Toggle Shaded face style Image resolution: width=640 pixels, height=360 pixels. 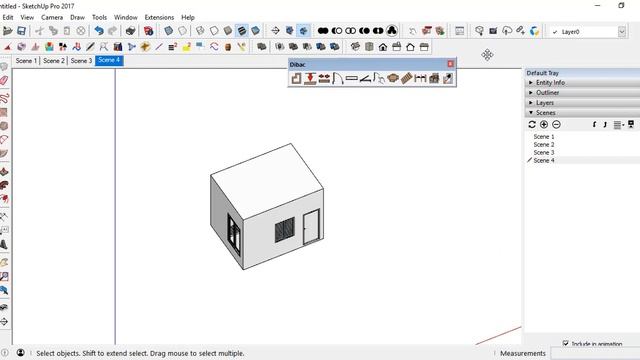point(228,31)
